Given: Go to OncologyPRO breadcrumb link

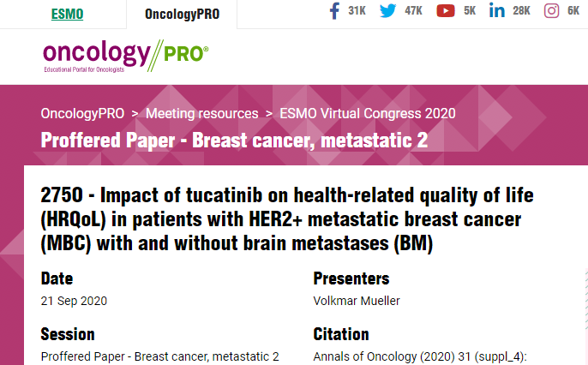Looking at the screenshot, I should tap(82, 114).
